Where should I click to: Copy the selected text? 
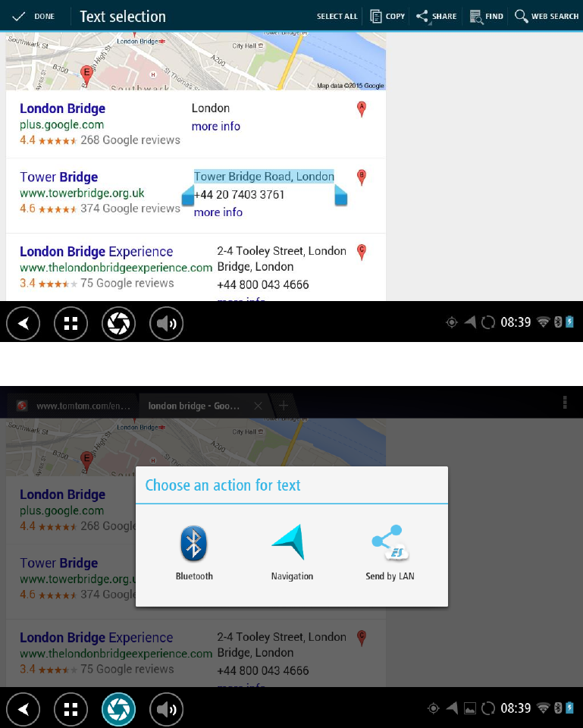tap(387, 16)
